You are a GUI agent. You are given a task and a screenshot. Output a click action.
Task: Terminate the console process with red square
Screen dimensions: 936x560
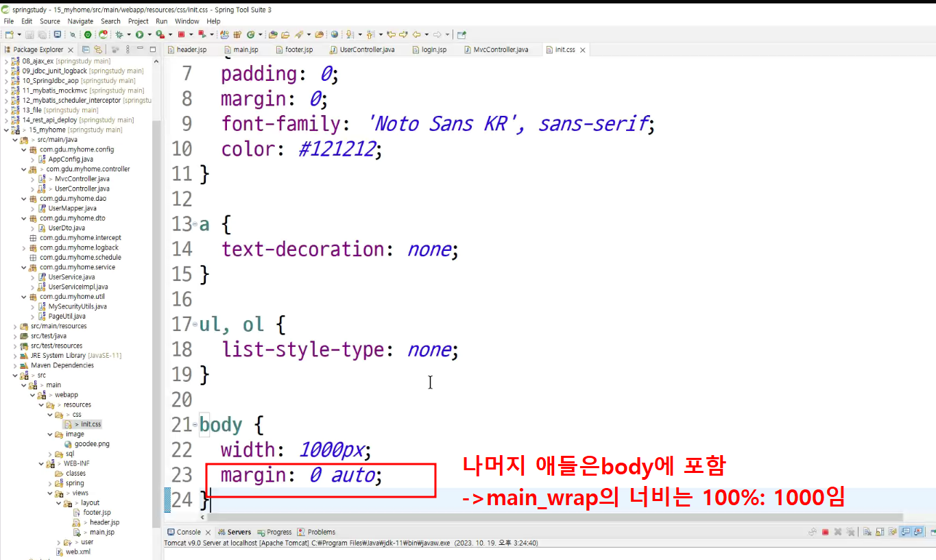826,532
